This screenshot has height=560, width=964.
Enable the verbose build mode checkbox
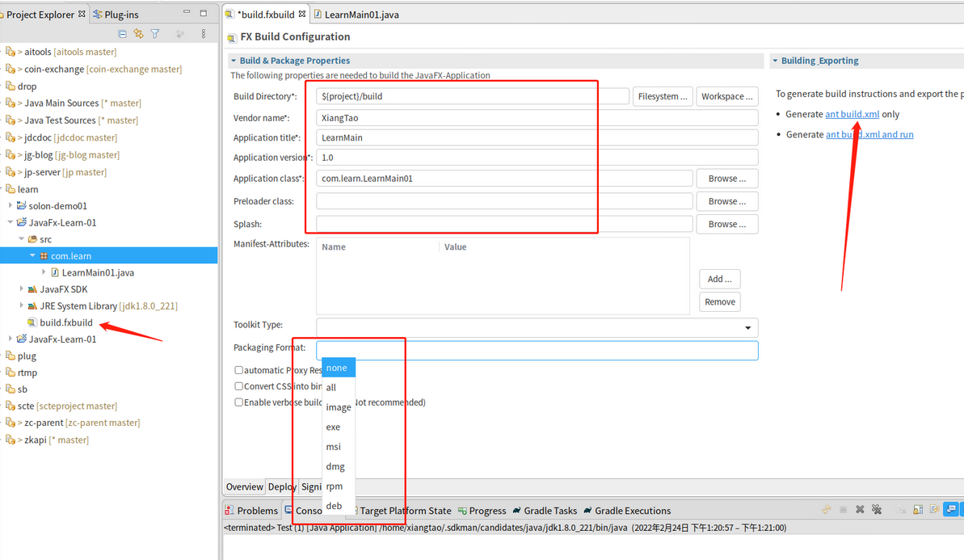tap(238, 402)
